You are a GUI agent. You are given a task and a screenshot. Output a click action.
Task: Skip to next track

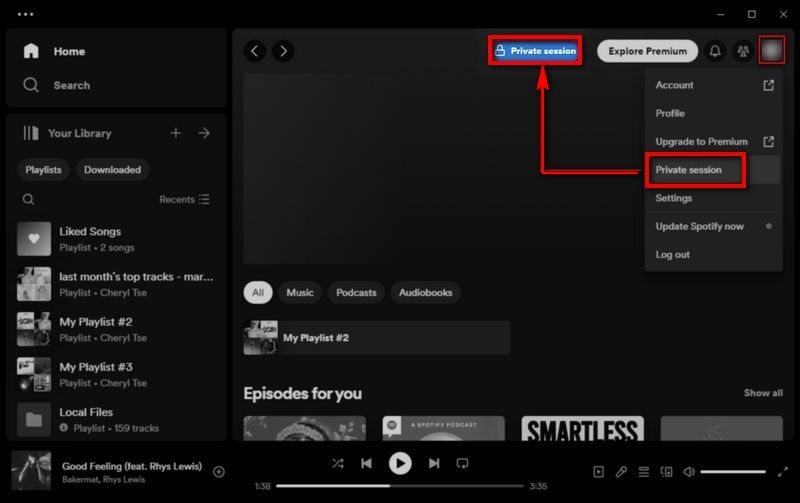434,463
